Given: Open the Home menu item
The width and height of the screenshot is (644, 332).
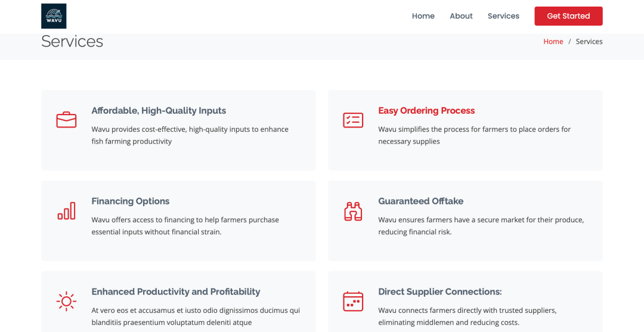Looking at the screenshot, I should point(423,16).
